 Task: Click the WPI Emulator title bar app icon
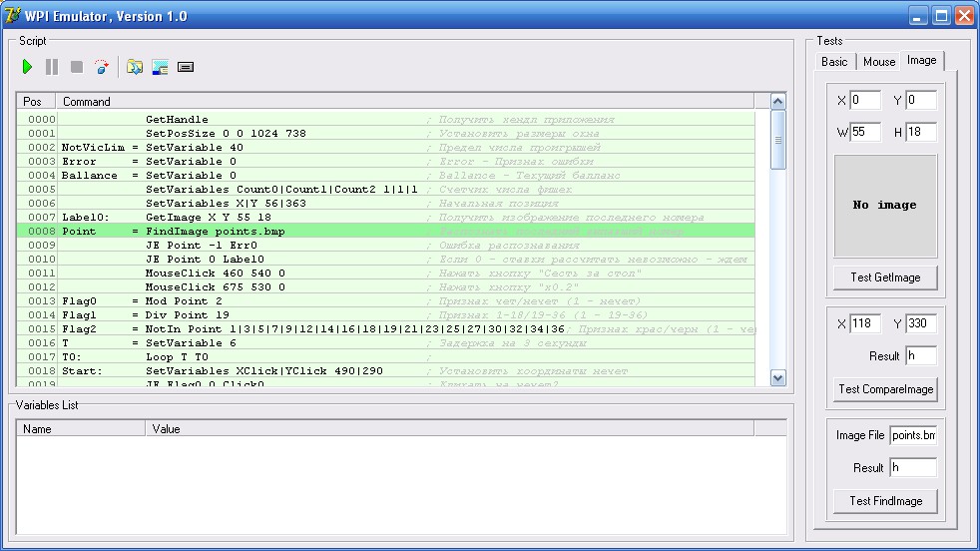[13, 15]
